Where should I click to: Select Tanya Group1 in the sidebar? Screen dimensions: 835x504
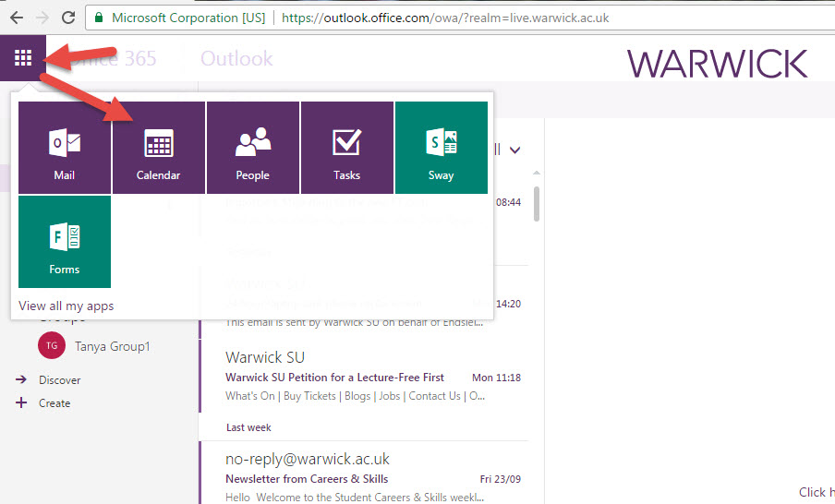click(112, 346)
